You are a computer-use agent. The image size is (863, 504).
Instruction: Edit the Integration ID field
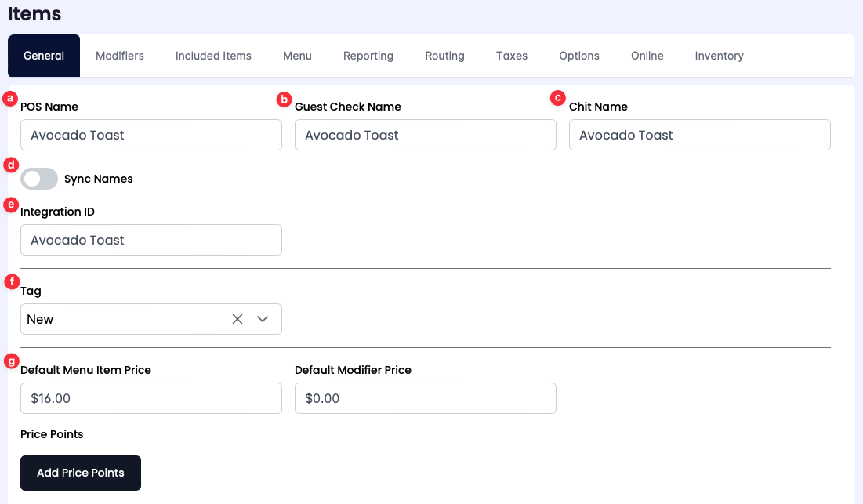pos(151,240)
